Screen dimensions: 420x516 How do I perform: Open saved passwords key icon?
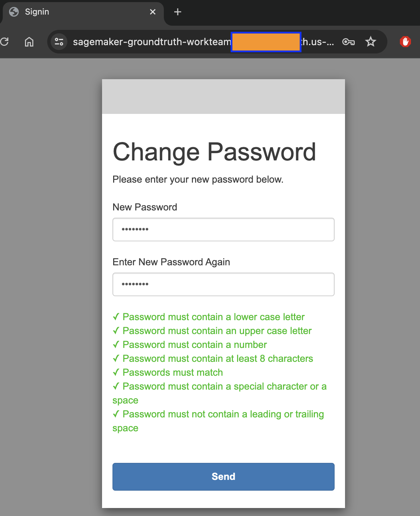(348, 42)
